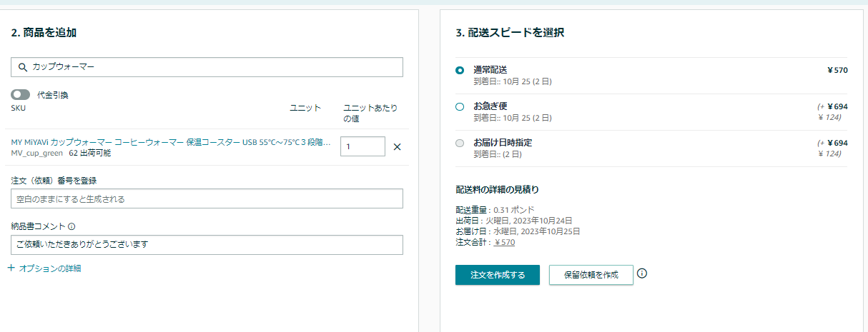The height and width of the screenshot is (332, 868).
Task: Toggle the 代金引換 switch
Action: click(x=21, y=94)
